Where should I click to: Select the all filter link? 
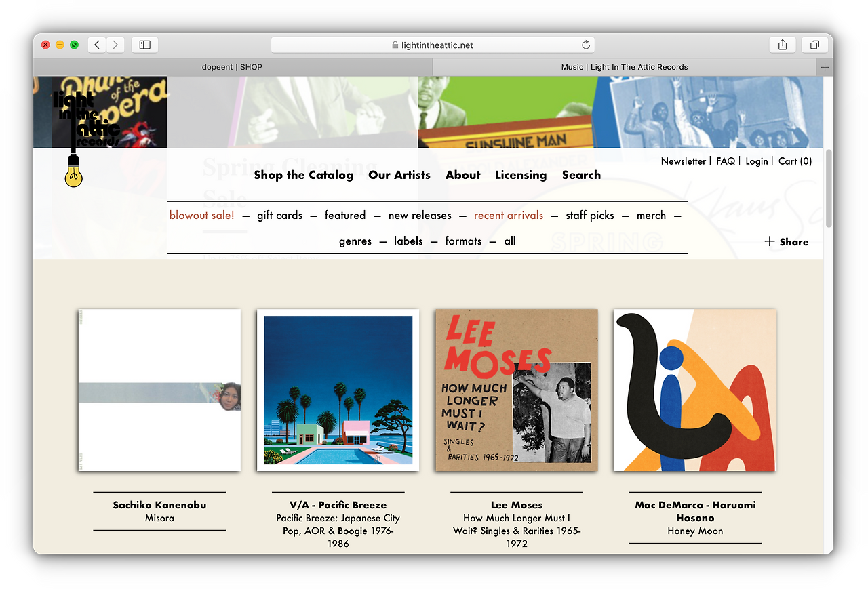point(510,241)
